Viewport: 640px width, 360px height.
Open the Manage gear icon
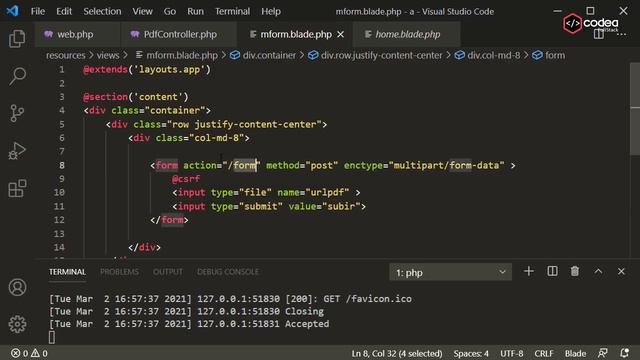tap(17, 324)
